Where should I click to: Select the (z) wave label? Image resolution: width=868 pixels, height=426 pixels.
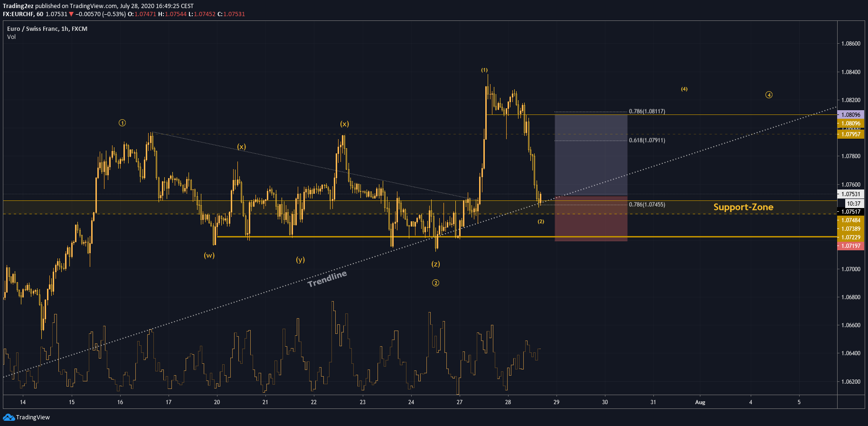(x=435, y=264)
